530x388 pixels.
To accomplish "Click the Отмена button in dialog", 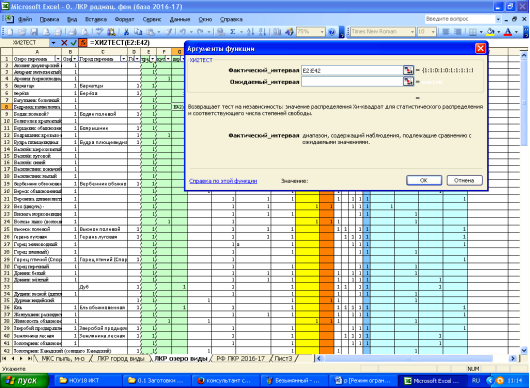I will point(464,180).
